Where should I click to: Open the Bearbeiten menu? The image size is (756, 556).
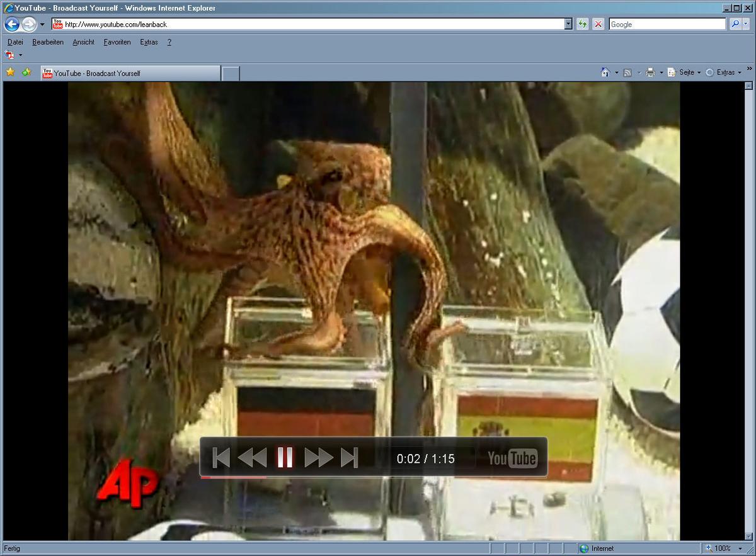(x=48, y=42)
